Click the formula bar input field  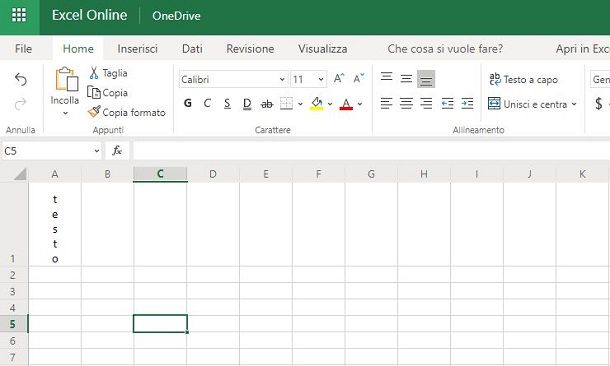(372, 151)
